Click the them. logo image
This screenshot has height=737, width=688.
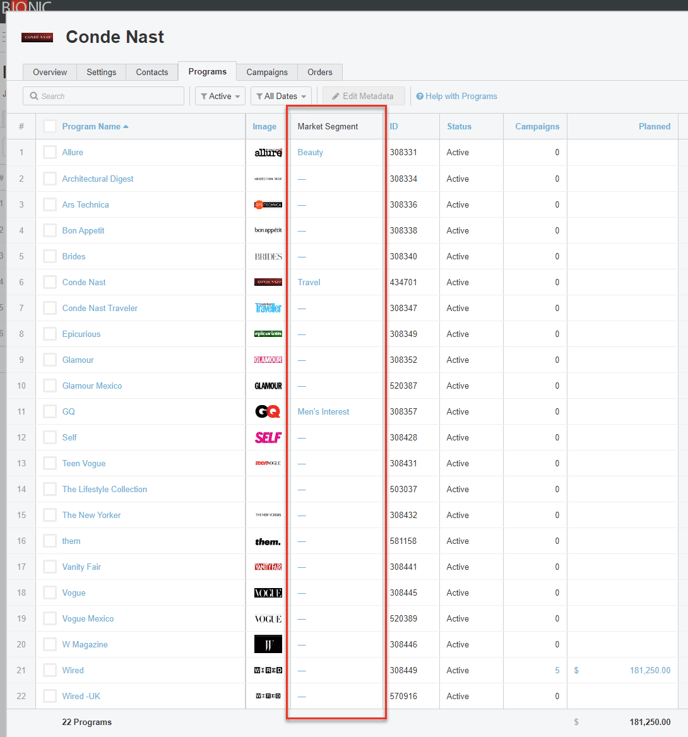pos(268,542)
